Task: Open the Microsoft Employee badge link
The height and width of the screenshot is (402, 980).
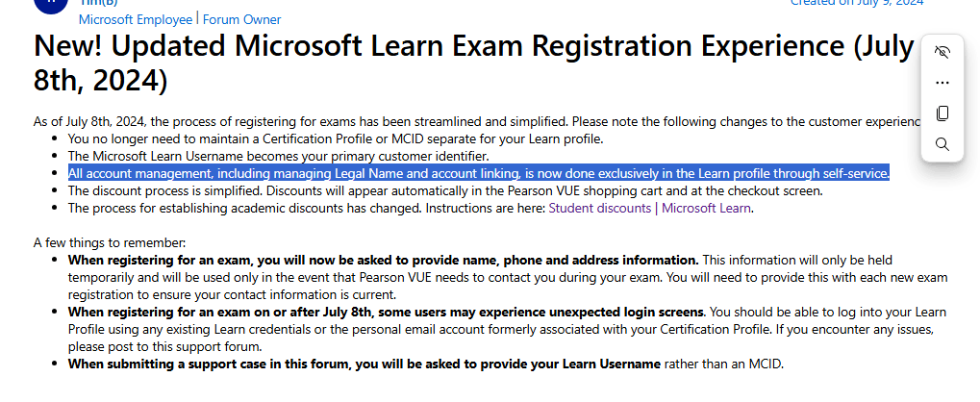Action: pos(135,19)
